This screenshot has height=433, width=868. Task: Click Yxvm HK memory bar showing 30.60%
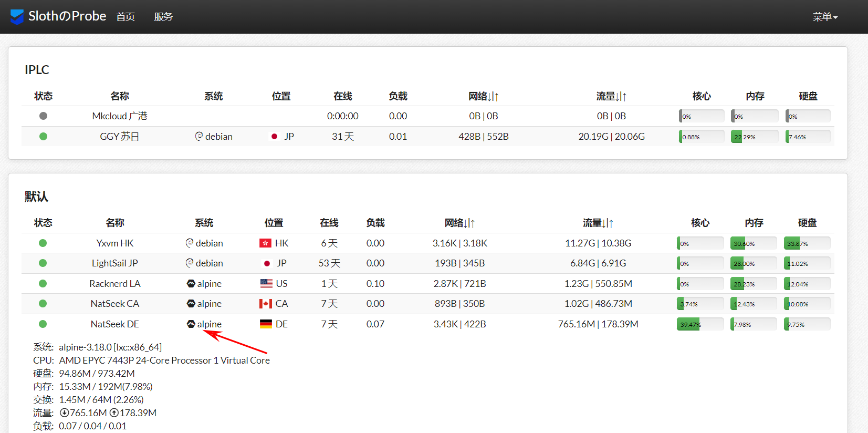tap(754, 243)
